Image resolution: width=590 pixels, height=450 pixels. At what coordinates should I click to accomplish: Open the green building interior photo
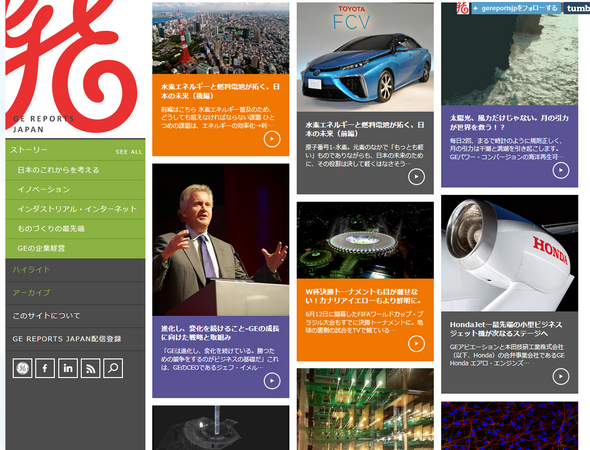point(365,409)
